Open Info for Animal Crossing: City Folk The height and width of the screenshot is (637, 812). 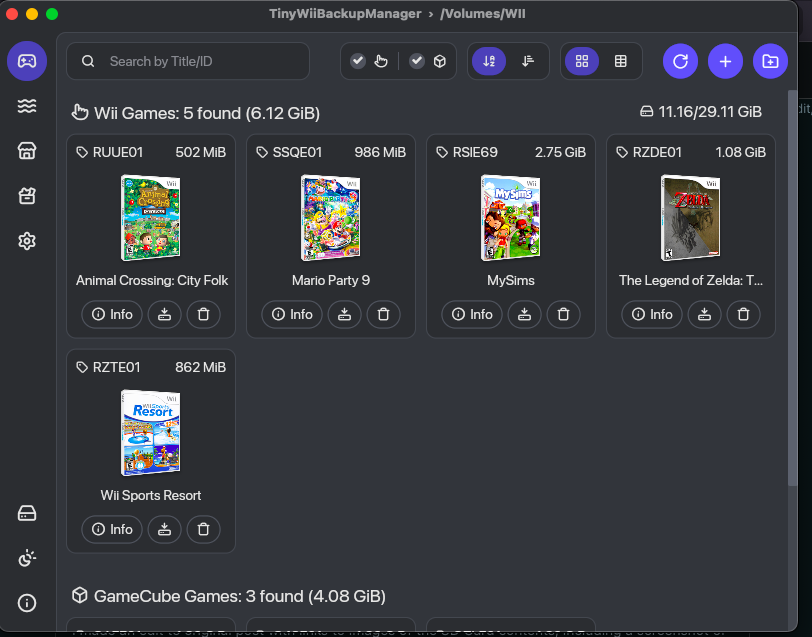[112, 314]
